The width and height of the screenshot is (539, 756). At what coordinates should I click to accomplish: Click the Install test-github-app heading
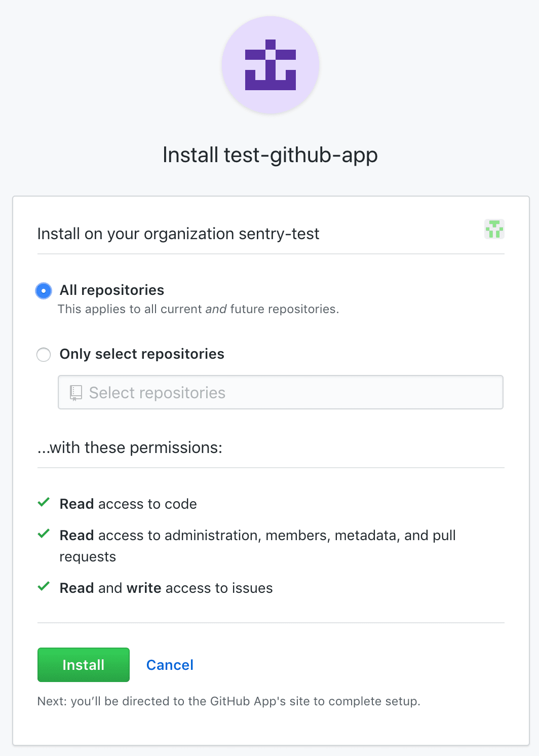(x=269, y=155)
